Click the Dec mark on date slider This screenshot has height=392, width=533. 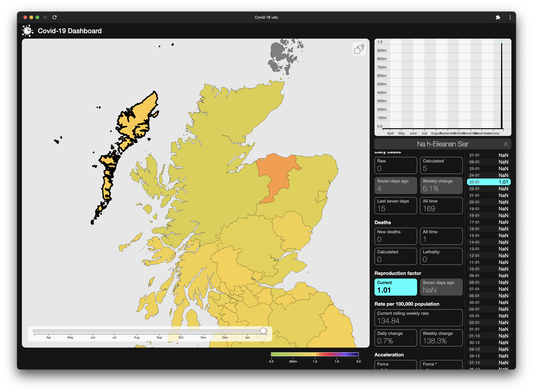pyautogui.click(x=225, y=337)
